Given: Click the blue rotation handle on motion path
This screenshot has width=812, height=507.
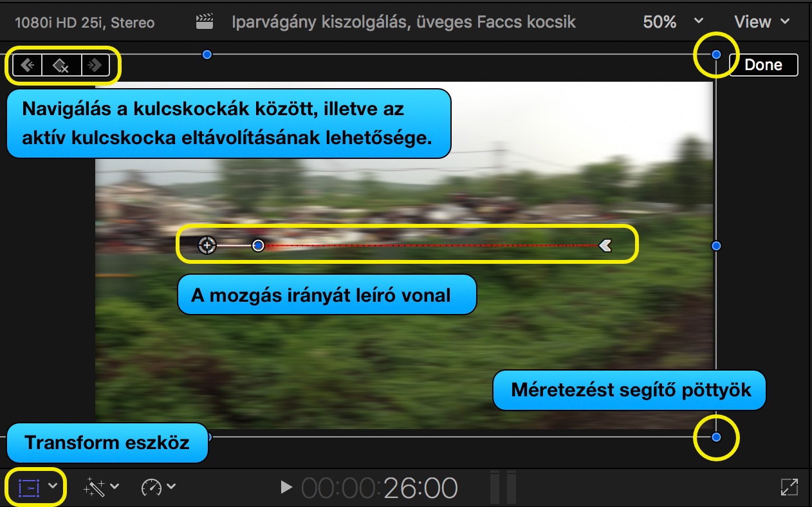Looking at the screenshot, I should coord(258,245).
